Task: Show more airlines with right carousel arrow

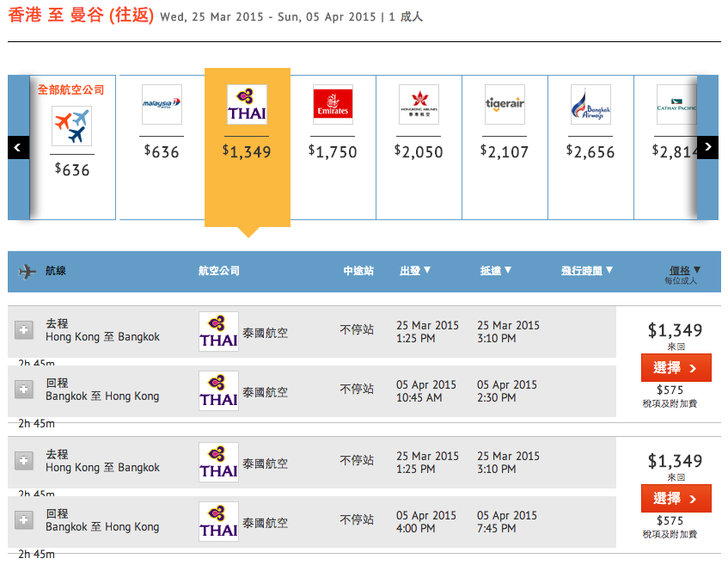Action: [x=707, y=147]
